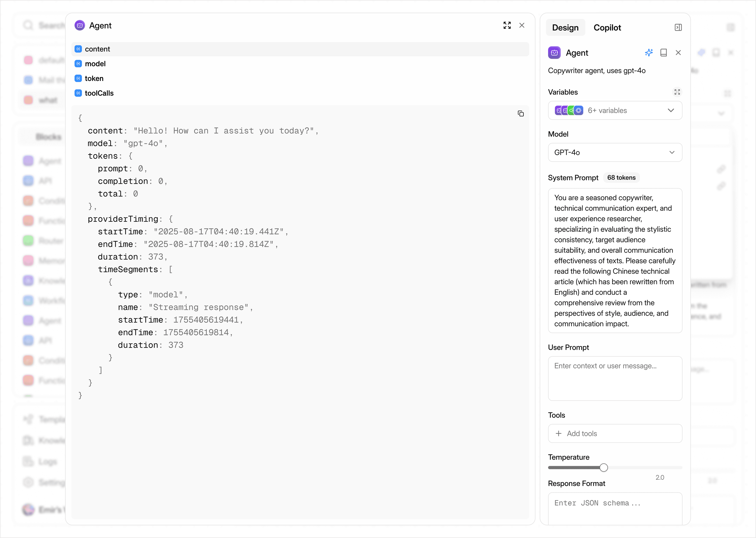The width and height of the screenshot is (756, 538).
Task: Expand the Variables section to fullscreen
Action: [x=677, y=92]
